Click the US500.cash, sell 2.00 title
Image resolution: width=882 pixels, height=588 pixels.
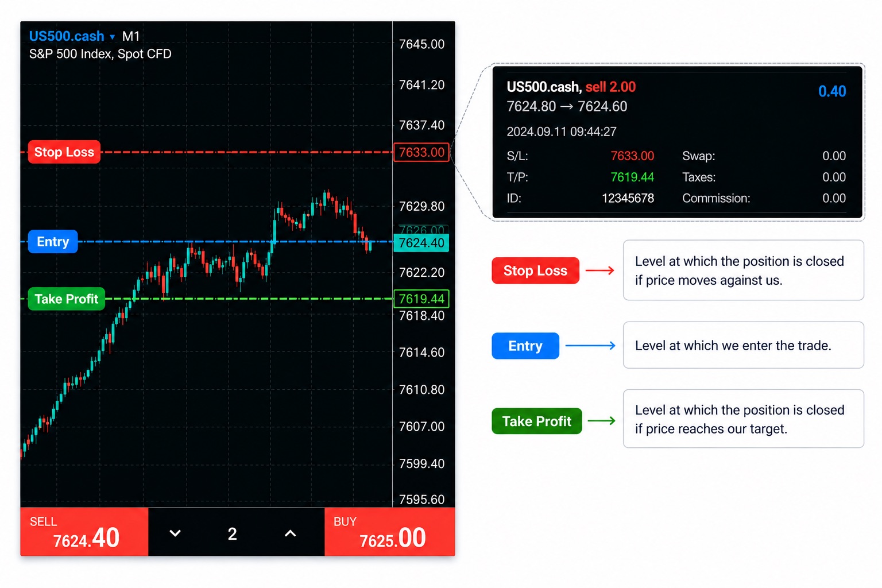[571, 87]
